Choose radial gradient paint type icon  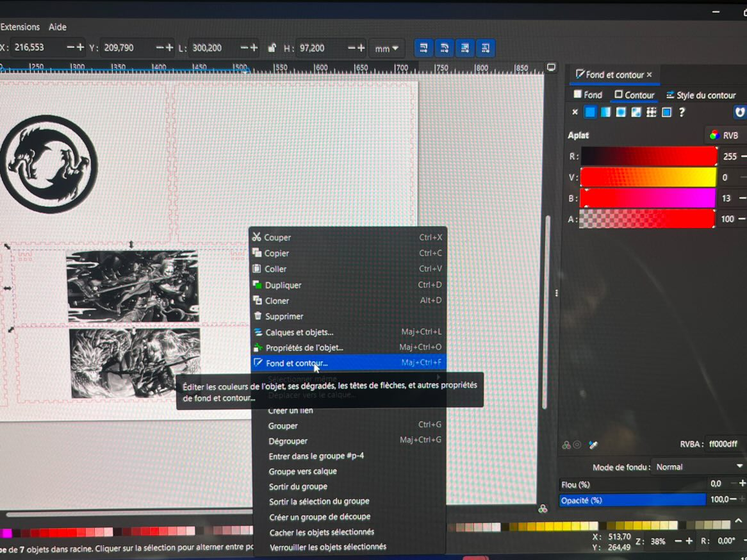tap(621, 113)
